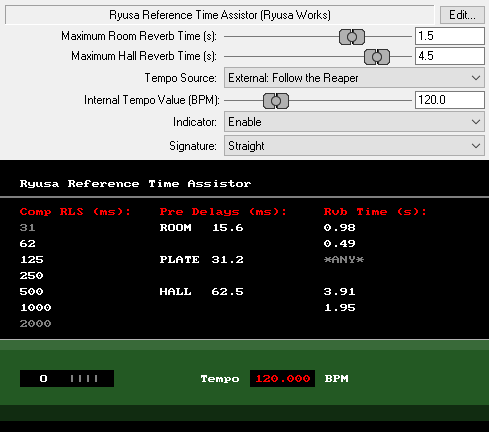This screenshot has width=489, height=432.
Task: Click the HALL pre-delay value 62.5
Action: [227, 292]
